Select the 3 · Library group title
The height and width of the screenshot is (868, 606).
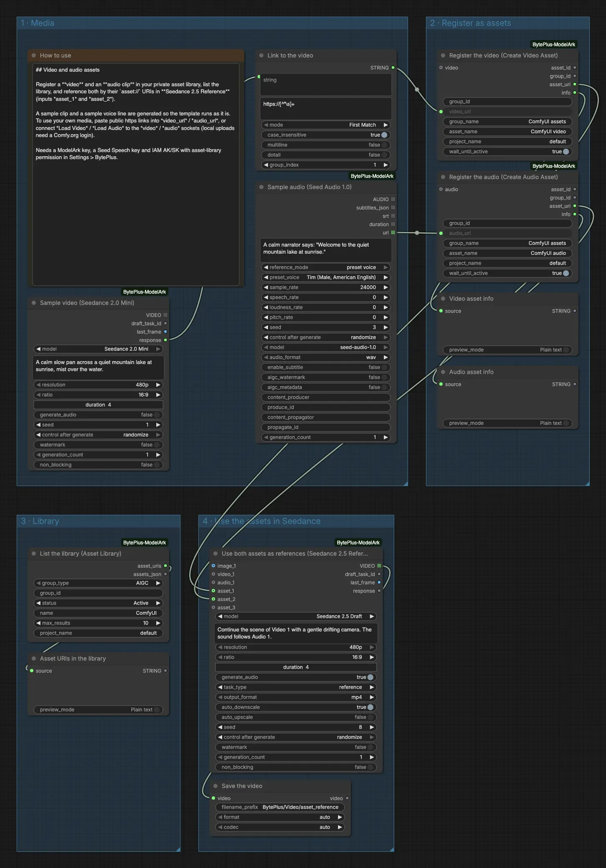pos(40,521)
